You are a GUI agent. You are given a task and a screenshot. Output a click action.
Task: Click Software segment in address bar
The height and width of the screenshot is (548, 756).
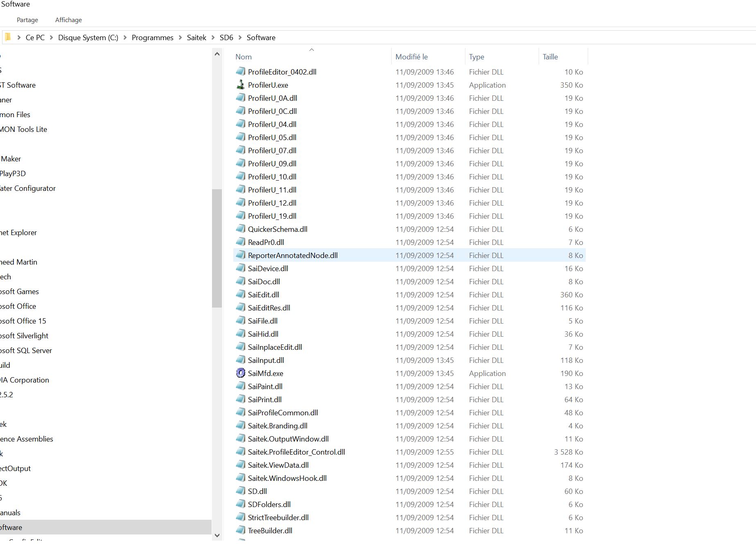click(x=261, y=38)
